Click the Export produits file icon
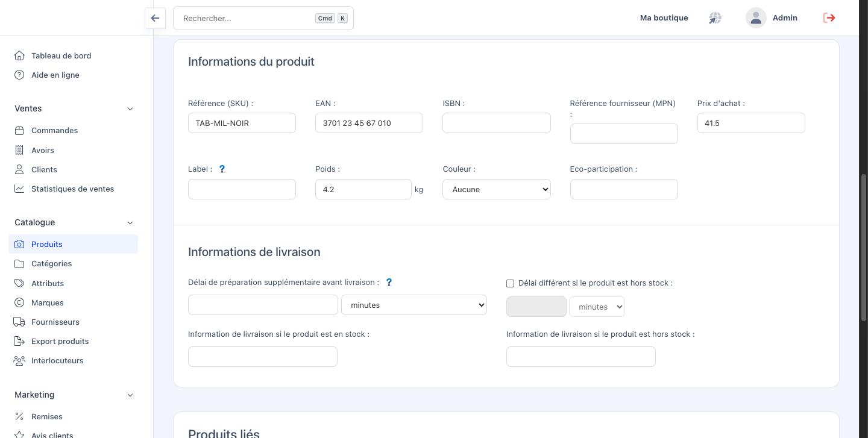This screenshot has width=868, height=438. click(19, 341)
